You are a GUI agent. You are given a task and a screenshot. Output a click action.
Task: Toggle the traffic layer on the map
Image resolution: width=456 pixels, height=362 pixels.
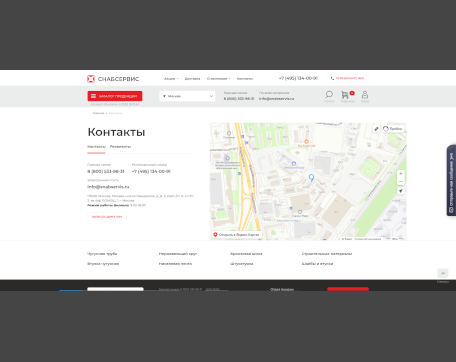coord(393,129)
